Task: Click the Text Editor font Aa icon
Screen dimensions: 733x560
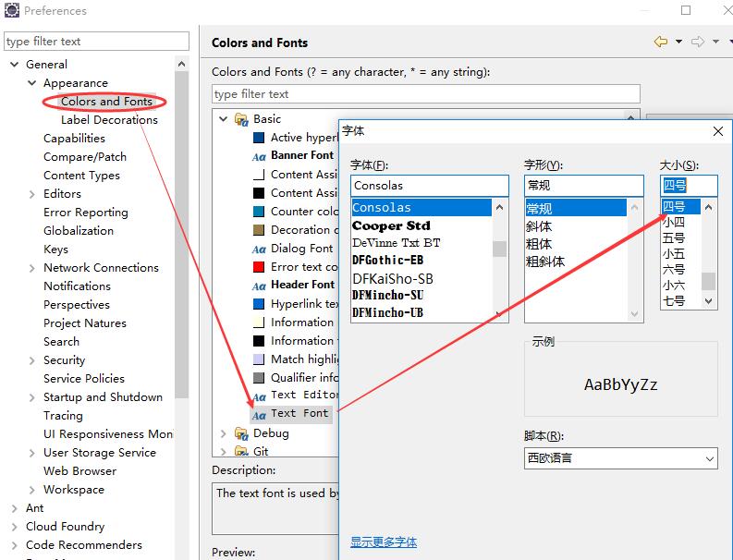Action: pyautogui.click(x=259, y=396)
